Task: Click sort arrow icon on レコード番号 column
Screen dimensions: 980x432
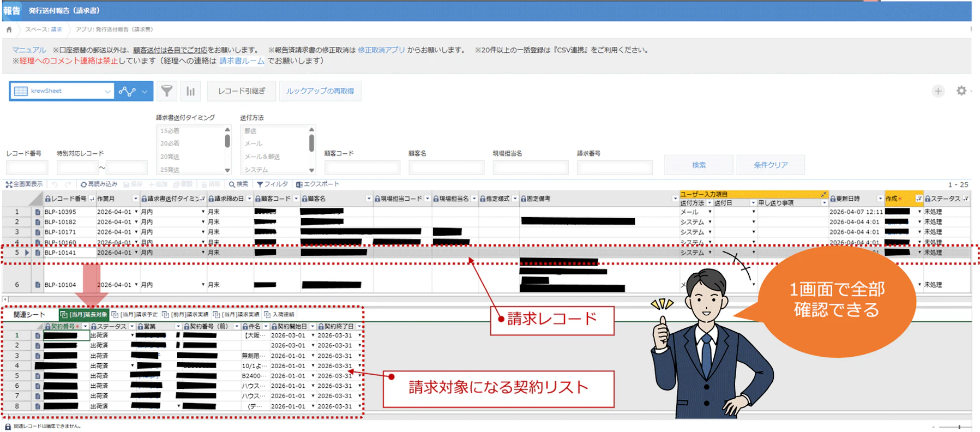Action: click(x=92, y=199)
